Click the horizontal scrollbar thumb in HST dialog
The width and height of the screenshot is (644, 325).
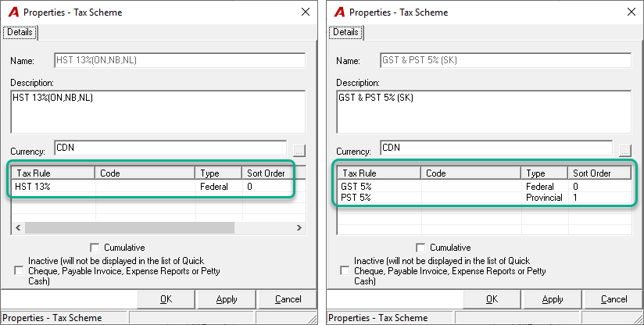pyautogui.click(x=130, y=227)
